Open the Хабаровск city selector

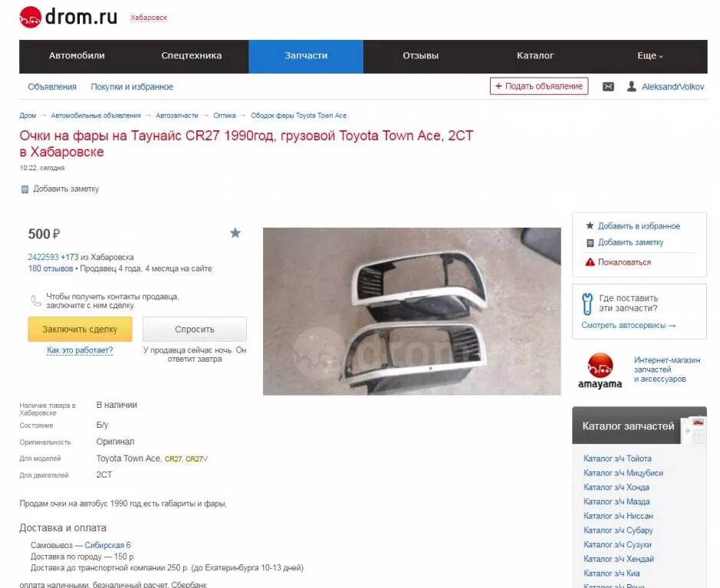click(x=149, y=18)
